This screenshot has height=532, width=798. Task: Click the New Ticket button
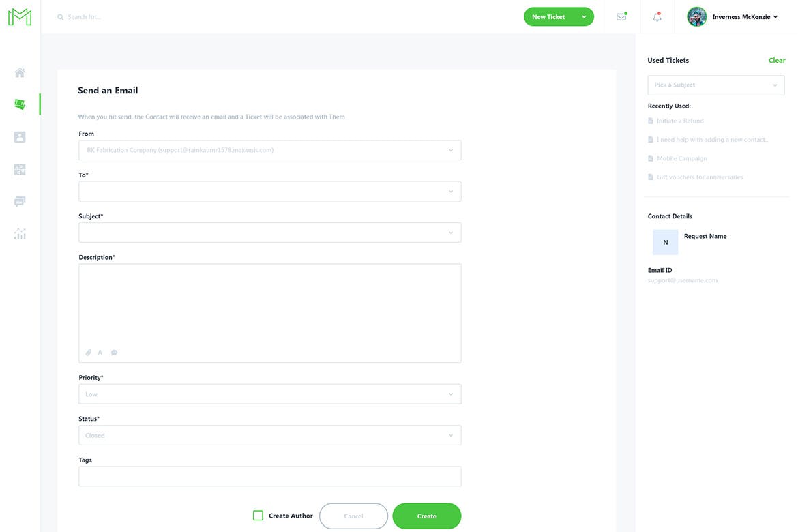pyautogui.click(x=549, y=17)
